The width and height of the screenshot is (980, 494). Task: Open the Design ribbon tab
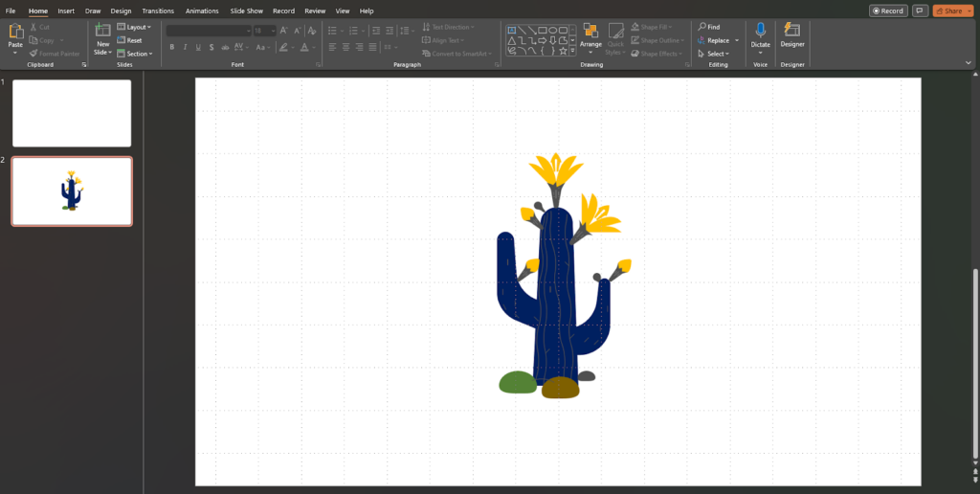point(121,11)
